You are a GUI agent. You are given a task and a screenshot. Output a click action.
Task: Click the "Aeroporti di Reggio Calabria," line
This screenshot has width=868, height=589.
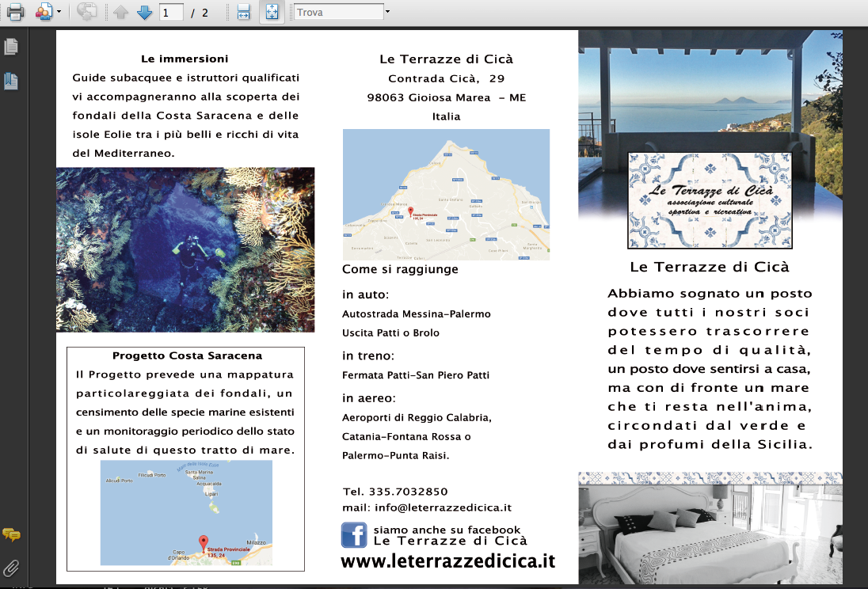pyautogui.click(x=417, y=417)
